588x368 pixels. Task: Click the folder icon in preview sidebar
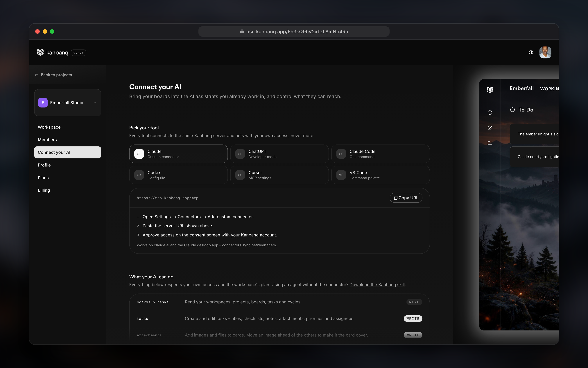[x=490, y=143]
